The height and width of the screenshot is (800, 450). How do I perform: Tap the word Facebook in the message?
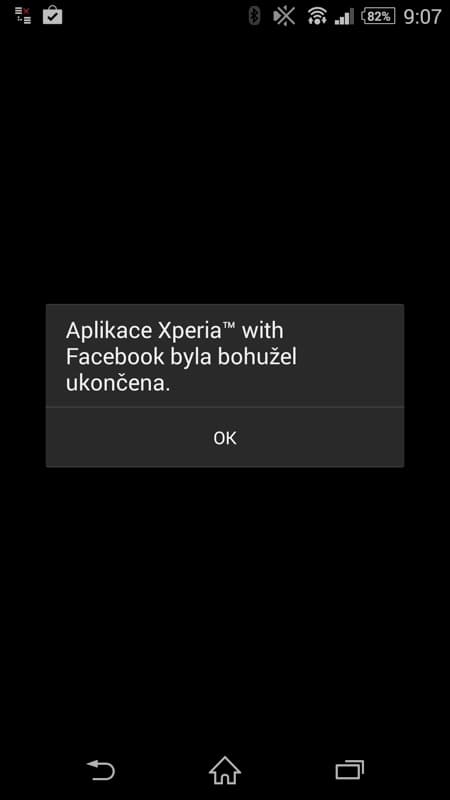tap(115, 357)
